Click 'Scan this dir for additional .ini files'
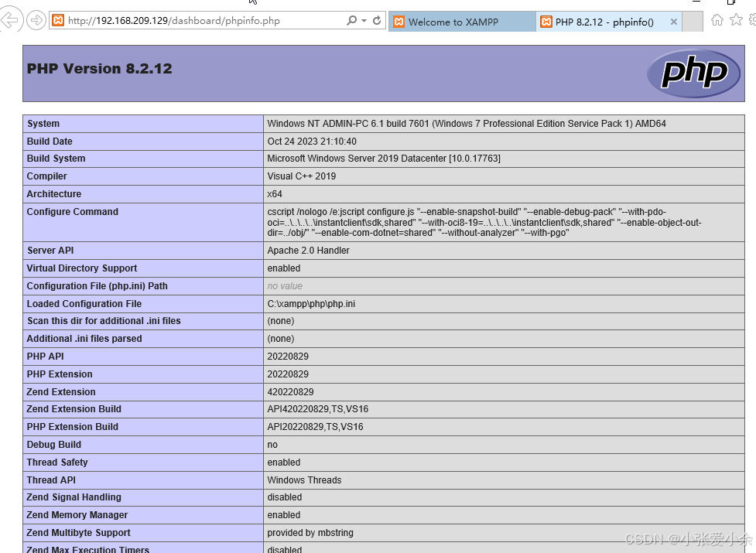 coord(104,320)
